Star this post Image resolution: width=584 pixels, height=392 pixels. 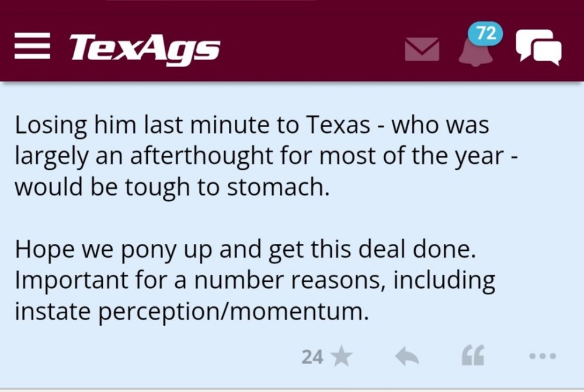tap(342, 356)
